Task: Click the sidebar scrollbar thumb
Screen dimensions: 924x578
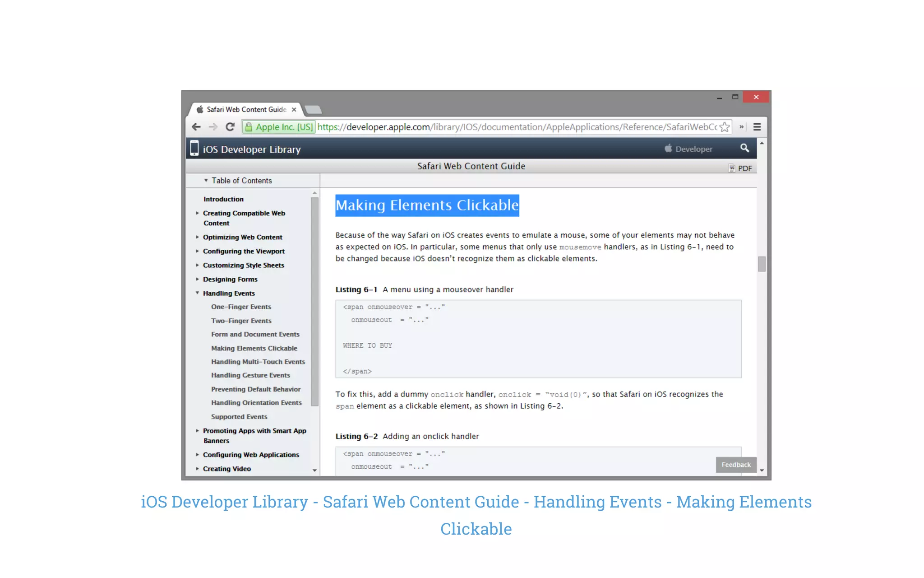Action: pos(314,302)
